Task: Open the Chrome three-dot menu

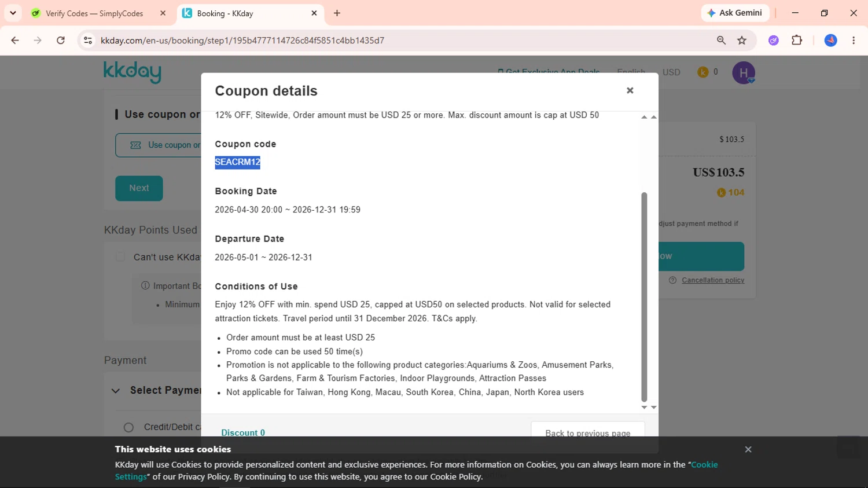Action: [x=854, y=40]
